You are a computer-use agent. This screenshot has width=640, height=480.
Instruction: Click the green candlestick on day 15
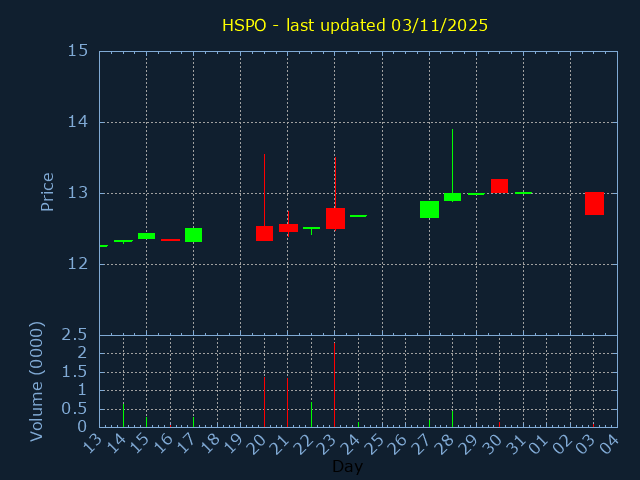[x=146, y=236]
